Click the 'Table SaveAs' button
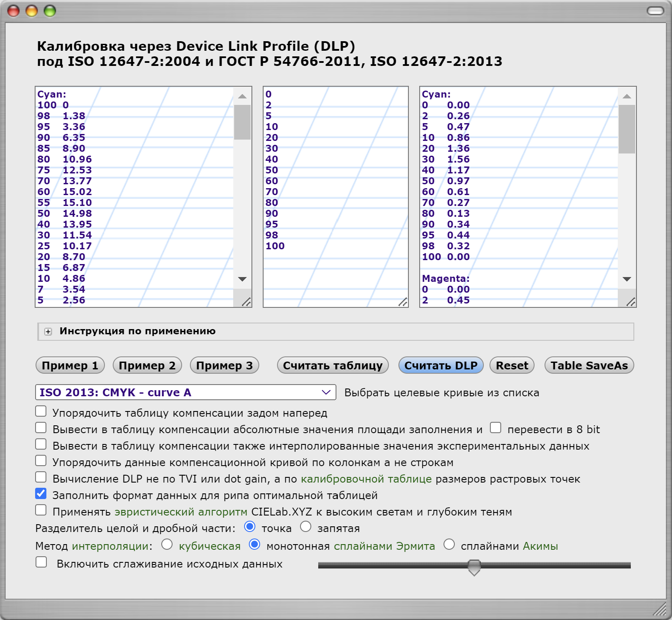This screenshot has width=672, height=620. pyautogui.click(x=589, y=365)
